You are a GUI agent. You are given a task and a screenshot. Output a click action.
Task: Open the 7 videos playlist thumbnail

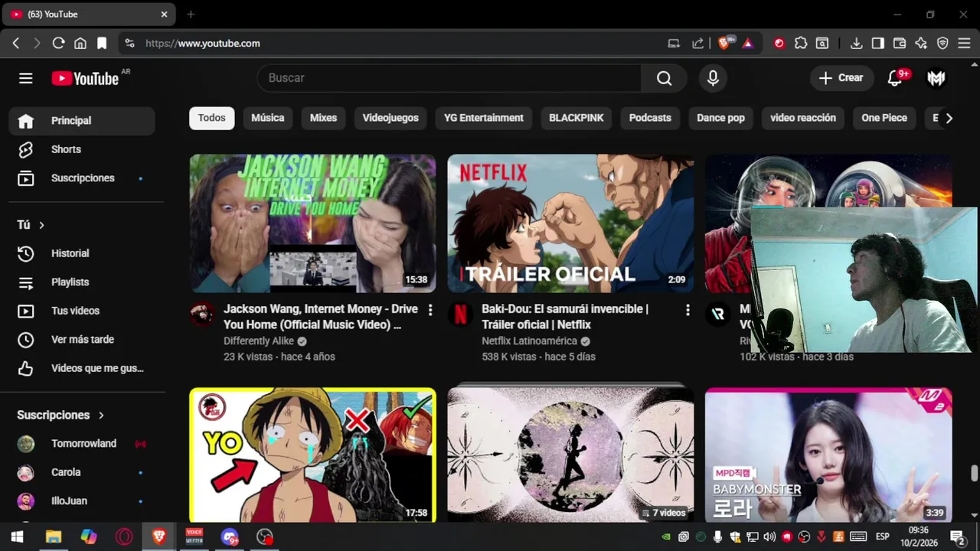(570, 455)
